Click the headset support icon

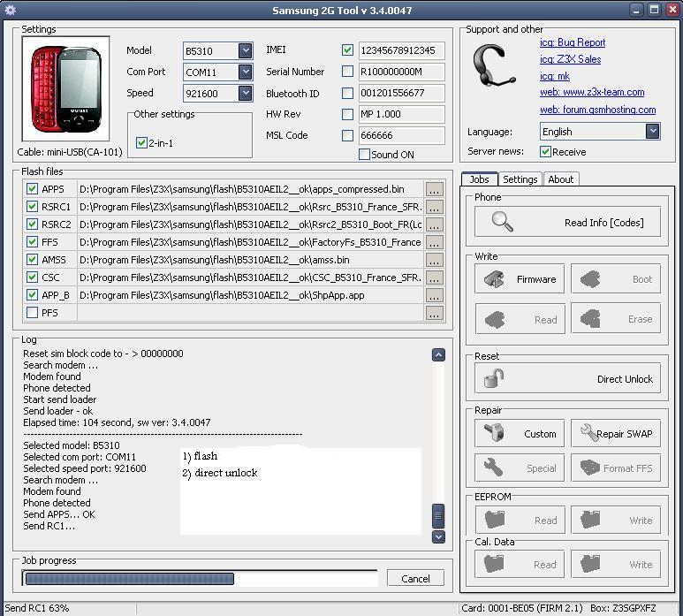(495, 65)
